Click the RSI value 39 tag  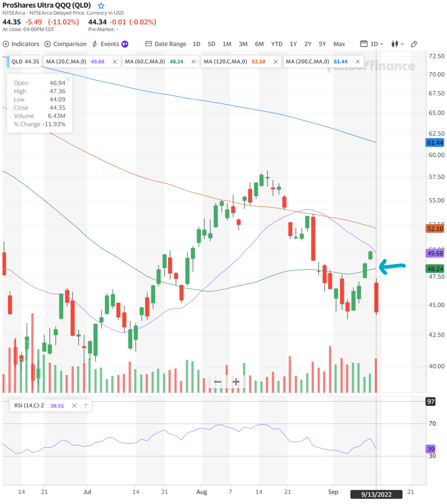(x=431, y=449)
